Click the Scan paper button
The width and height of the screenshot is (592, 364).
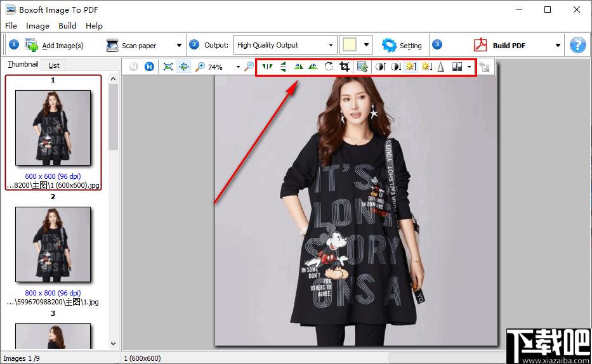tap(131, 45)
